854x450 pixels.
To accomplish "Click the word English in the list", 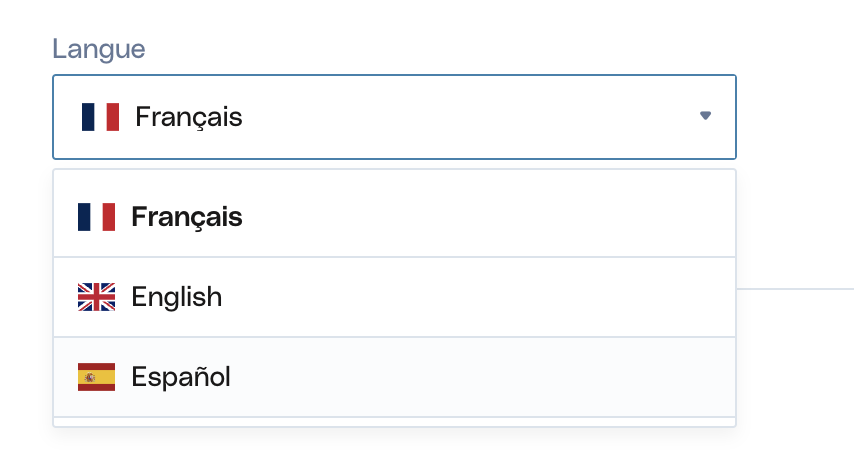I will pyautogui.click(x=176, y=297).
